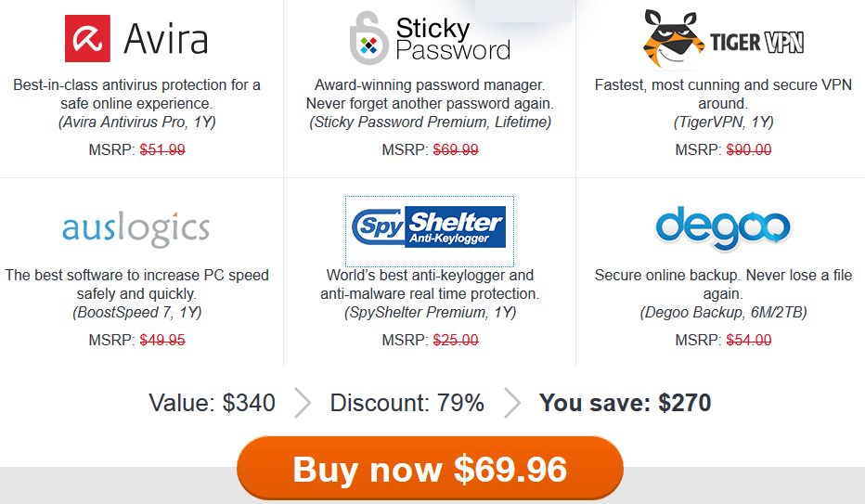Click the Sticky Password MSRP $69.99

coord(456,149)
